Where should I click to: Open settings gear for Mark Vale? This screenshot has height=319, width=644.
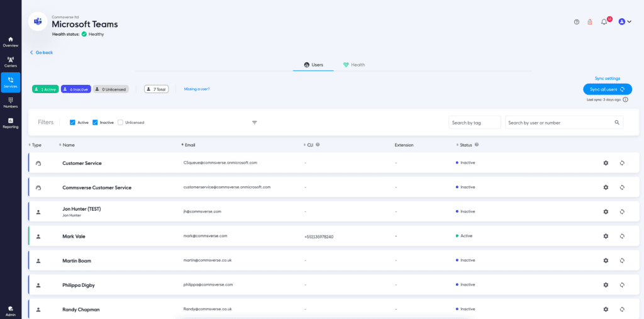pos(606,236)
